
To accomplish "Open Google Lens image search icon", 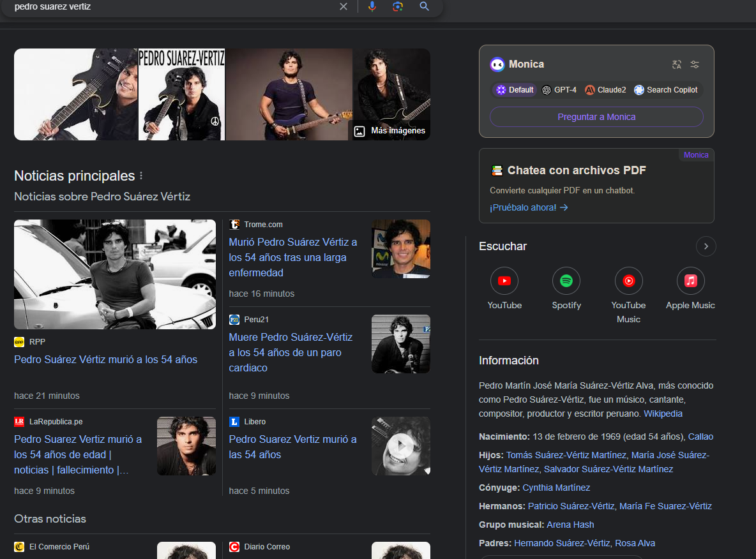I will pyautogui.click(x=398, y=6).
